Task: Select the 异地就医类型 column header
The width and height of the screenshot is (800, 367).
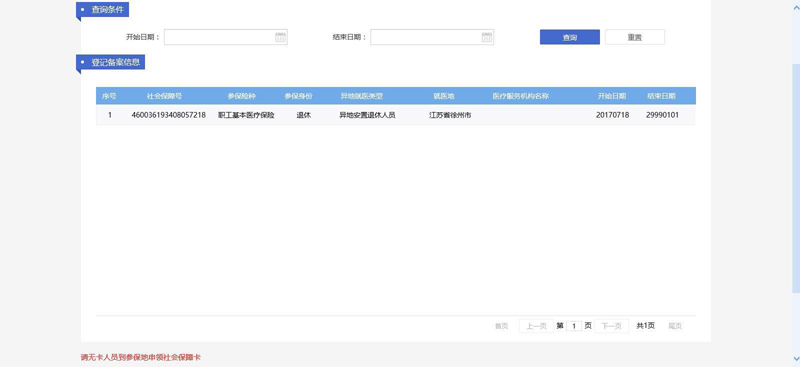Action: pyautogui.click(x=362, y=96)
